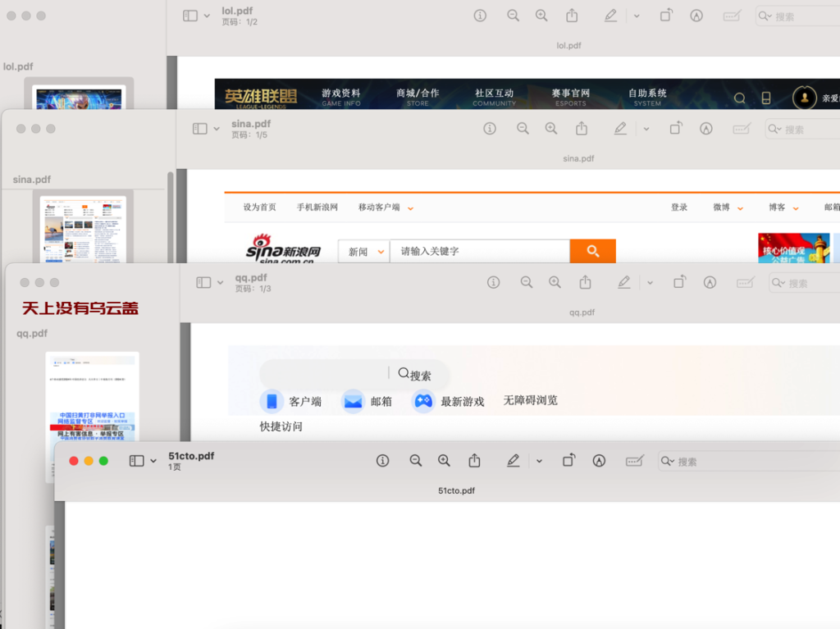840x629 pixels.
Task: Click share icon in lol.pdf window
Action: [x=572, y=15]
